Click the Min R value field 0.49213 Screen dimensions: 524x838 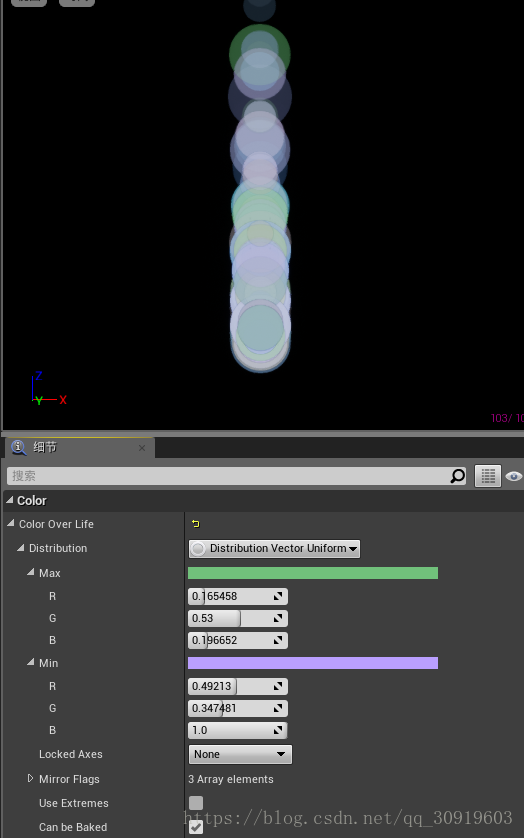(x=238, y=686)
